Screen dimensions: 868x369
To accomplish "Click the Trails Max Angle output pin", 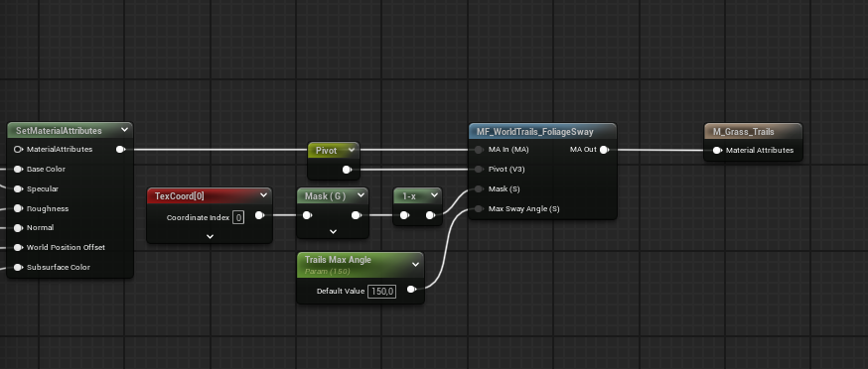I will point(411,290).
